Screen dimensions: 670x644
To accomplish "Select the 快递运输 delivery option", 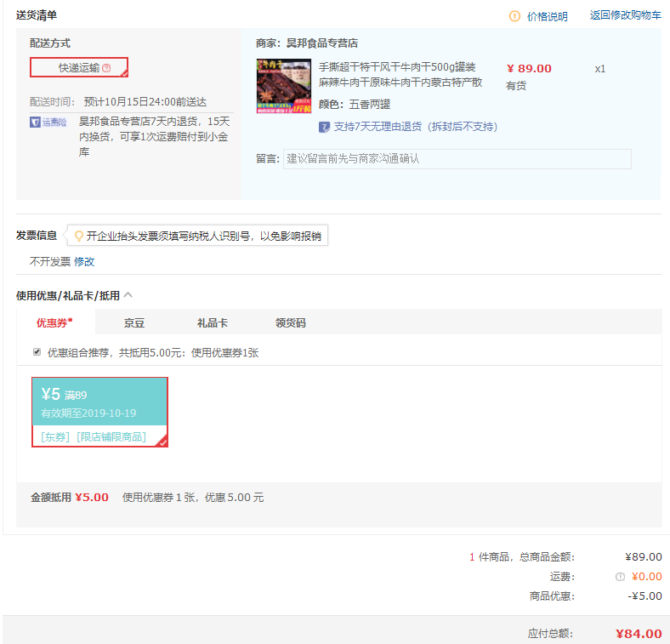I will 79,67.
